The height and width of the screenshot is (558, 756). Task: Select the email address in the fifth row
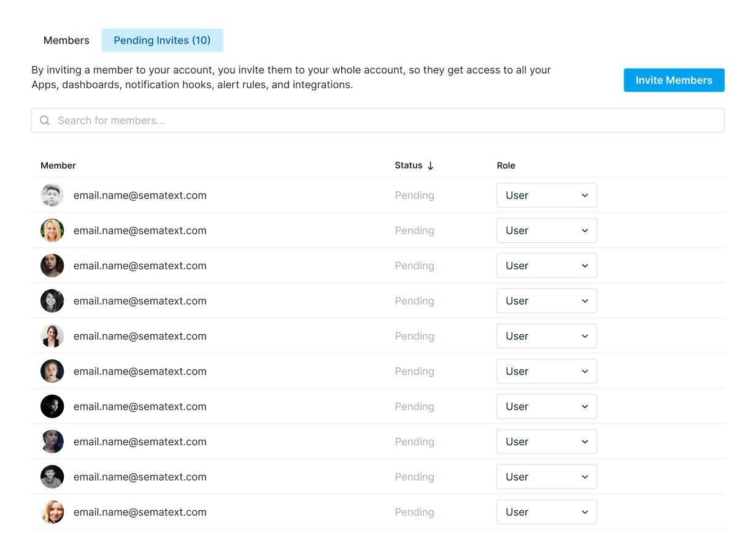140,336
